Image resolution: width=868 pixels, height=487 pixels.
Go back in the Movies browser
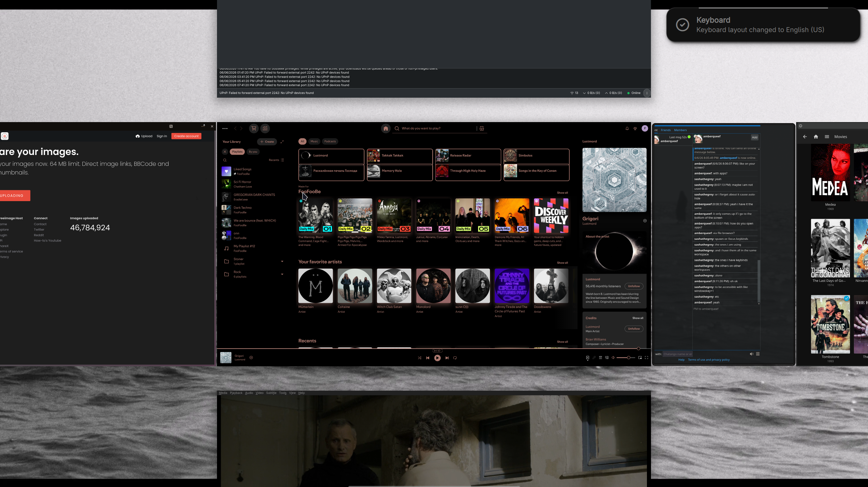(805, 137)
